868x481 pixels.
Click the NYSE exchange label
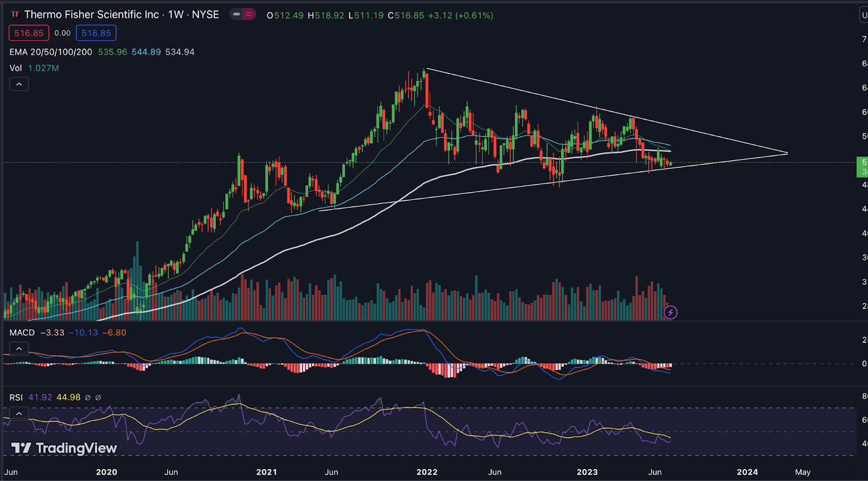[206, 15]
